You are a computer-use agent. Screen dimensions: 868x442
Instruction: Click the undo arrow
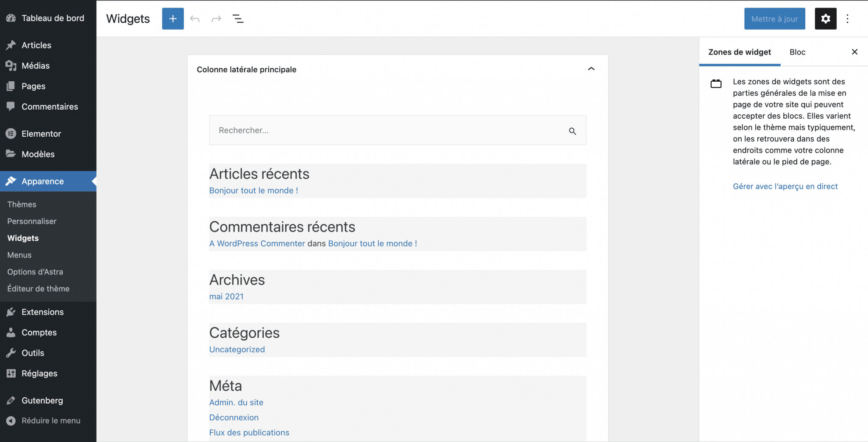pyautogui.click(x=195, y=19)
